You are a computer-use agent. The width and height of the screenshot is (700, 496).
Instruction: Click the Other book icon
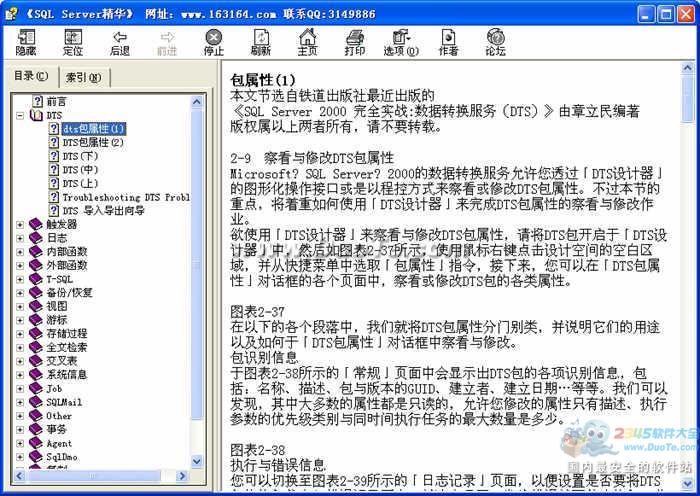click(36, 416)
